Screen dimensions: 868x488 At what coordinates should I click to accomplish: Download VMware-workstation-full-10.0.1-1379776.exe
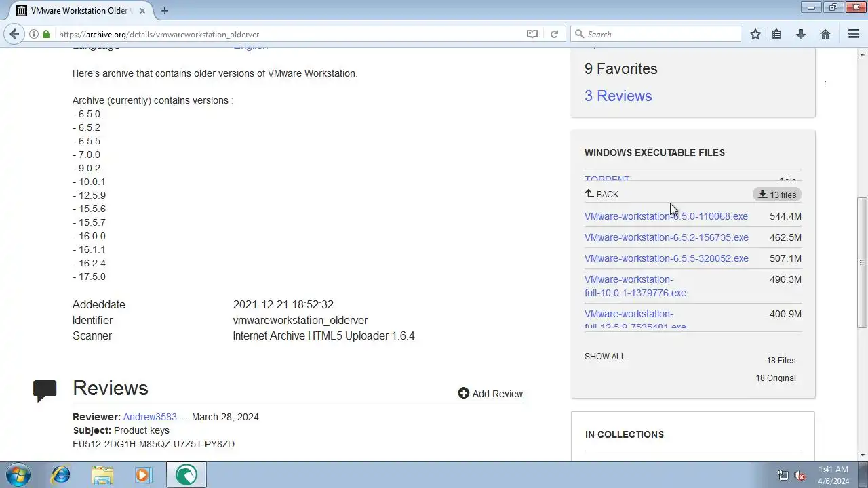pyautogui.click(x=635, y=286)
